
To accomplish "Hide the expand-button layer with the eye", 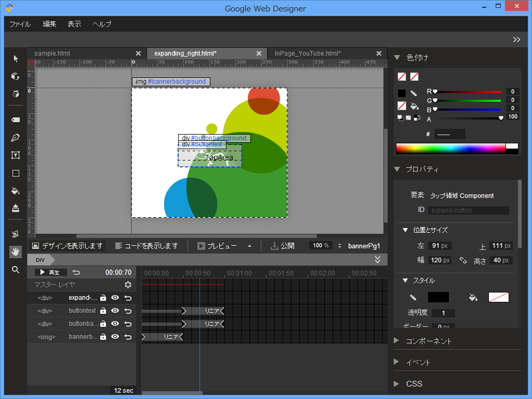I will tap(115, 298).
